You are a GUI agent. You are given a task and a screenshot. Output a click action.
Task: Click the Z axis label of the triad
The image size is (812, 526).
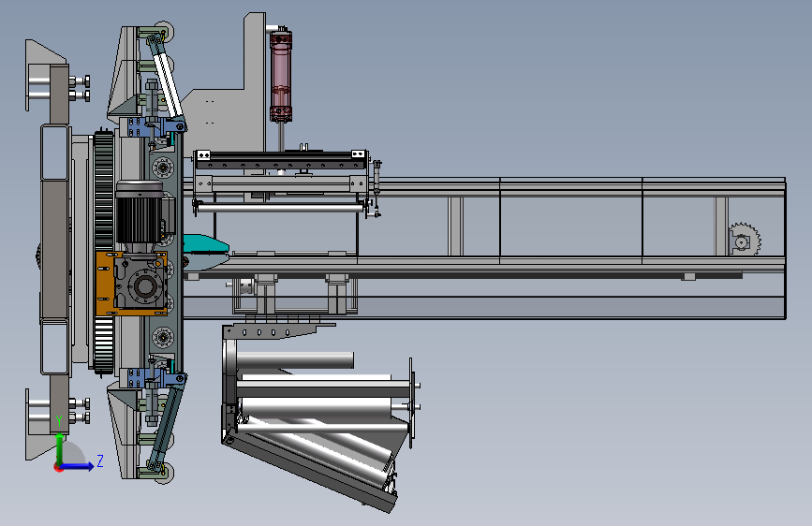coord(100,460)
